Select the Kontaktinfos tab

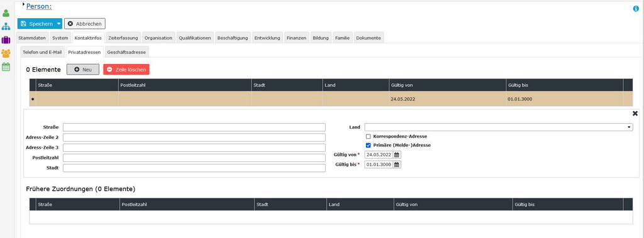tap(88, 38)
